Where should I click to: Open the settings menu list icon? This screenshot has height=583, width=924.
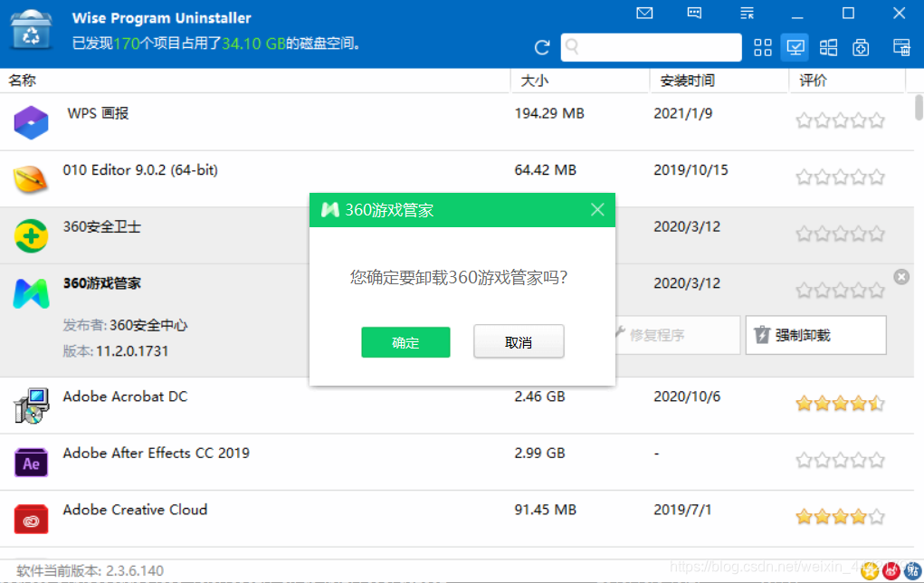pyautogui.click(x=747, y=13)
